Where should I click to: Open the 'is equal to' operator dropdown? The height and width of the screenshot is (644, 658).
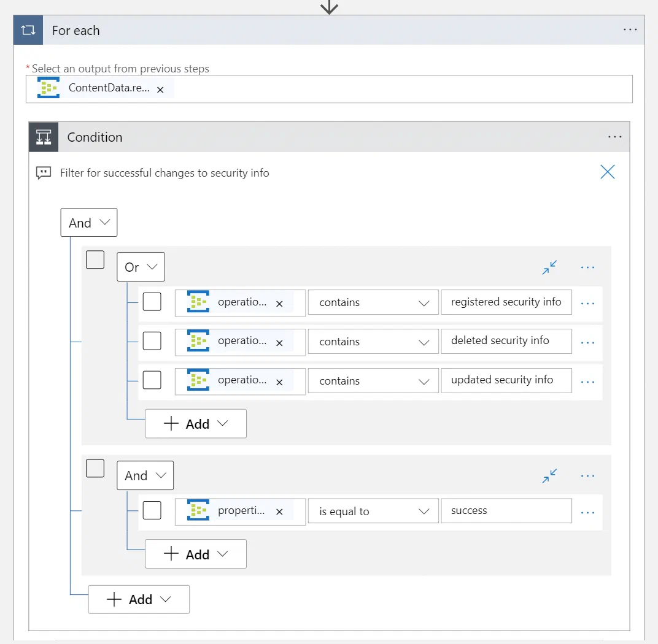373,511
